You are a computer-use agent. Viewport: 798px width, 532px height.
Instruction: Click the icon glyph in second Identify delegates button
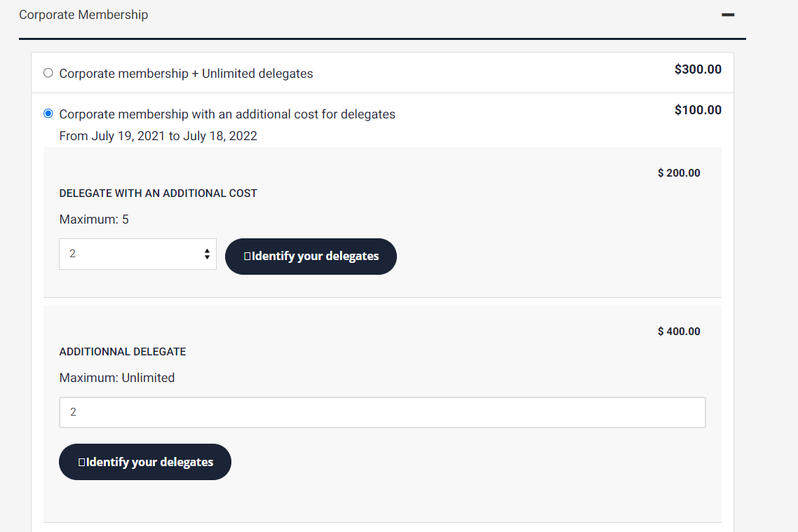coord(82,463)
